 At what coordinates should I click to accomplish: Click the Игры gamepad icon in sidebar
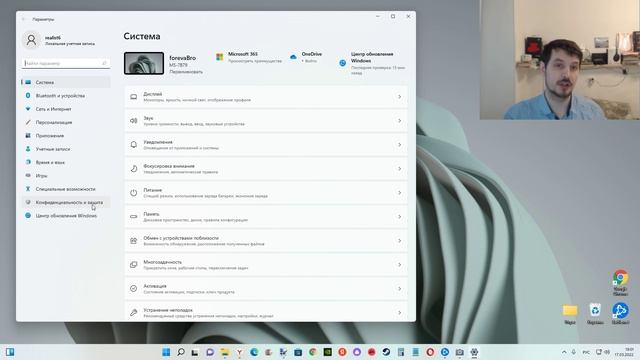click(28, 176)
